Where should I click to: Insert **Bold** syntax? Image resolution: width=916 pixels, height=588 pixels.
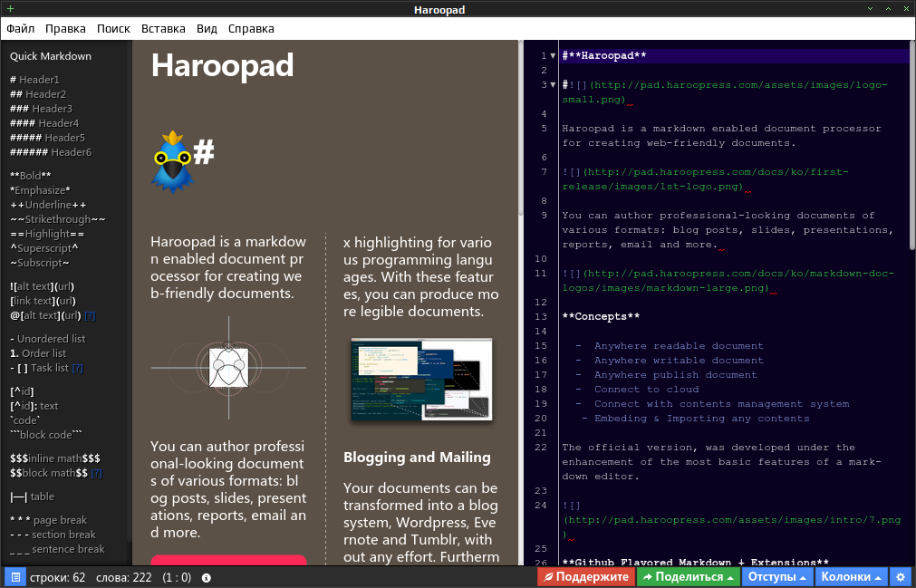click(31, 176)
